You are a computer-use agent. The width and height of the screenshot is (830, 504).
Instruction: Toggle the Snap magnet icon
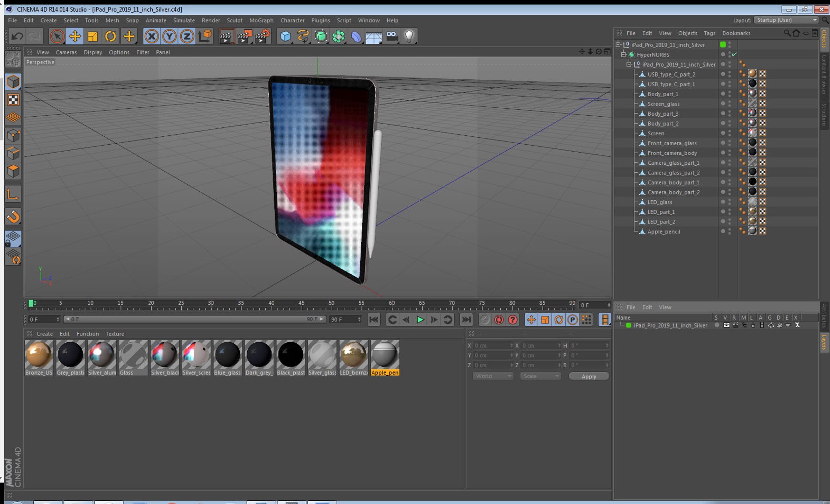(x=13, y=216)
